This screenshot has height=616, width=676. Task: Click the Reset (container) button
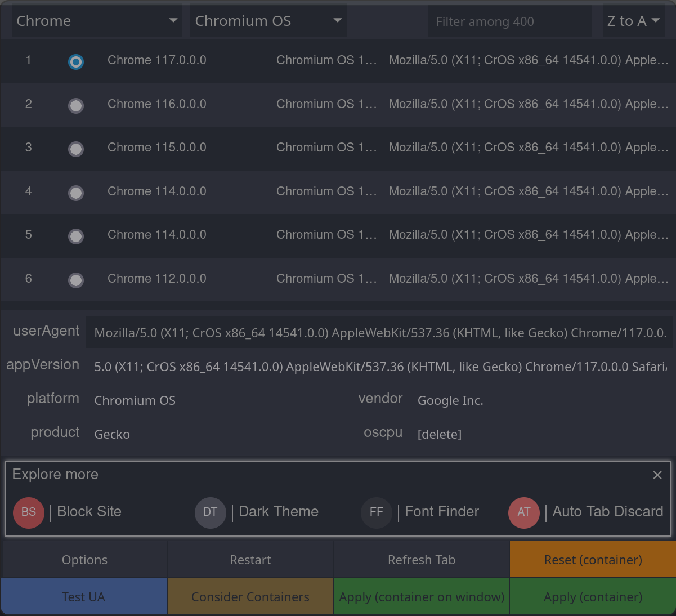[593, 560]
